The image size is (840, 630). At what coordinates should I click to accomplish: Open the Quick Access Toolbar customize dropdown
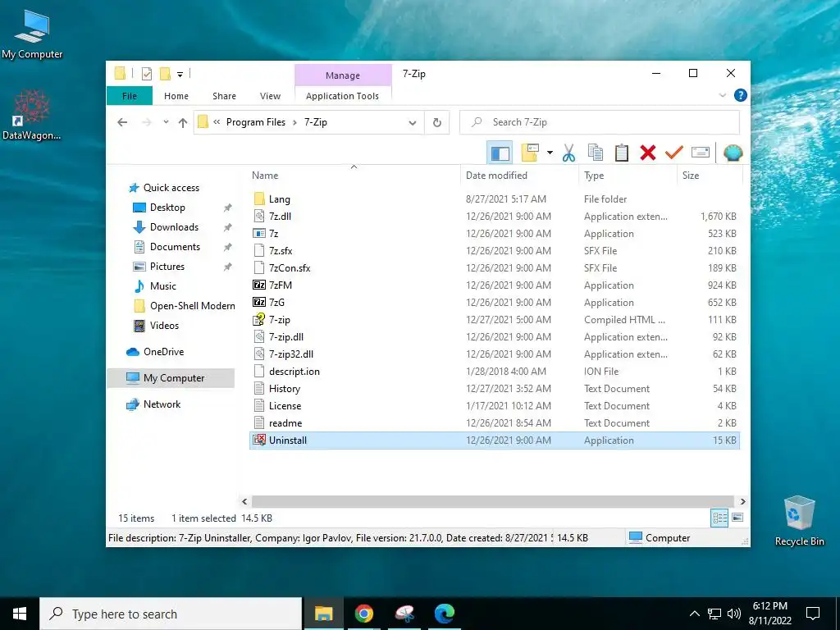(180, 75)
